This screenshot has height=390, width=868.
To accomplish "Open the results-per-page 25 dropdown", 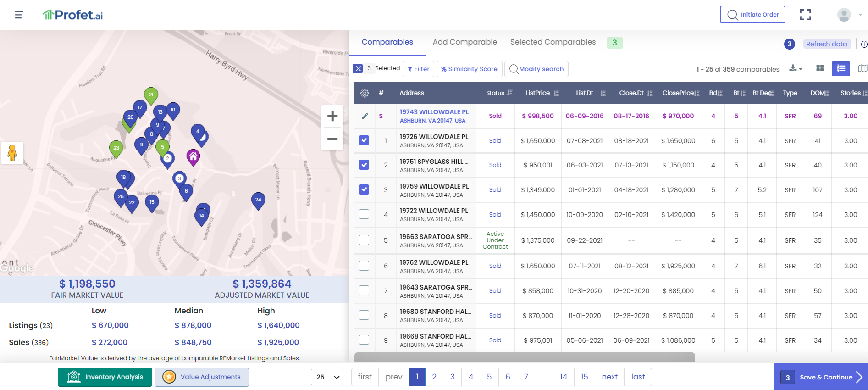I will point(327,377).
